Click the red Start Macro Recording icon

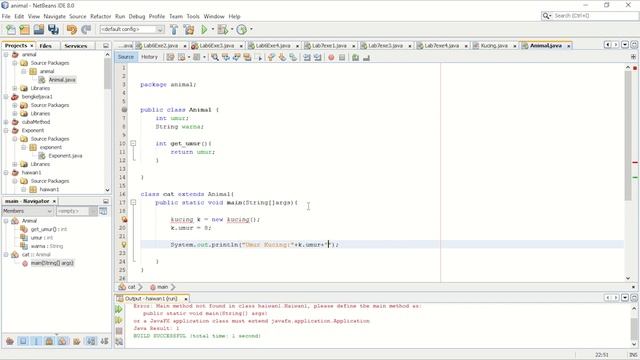click(331, 58)
